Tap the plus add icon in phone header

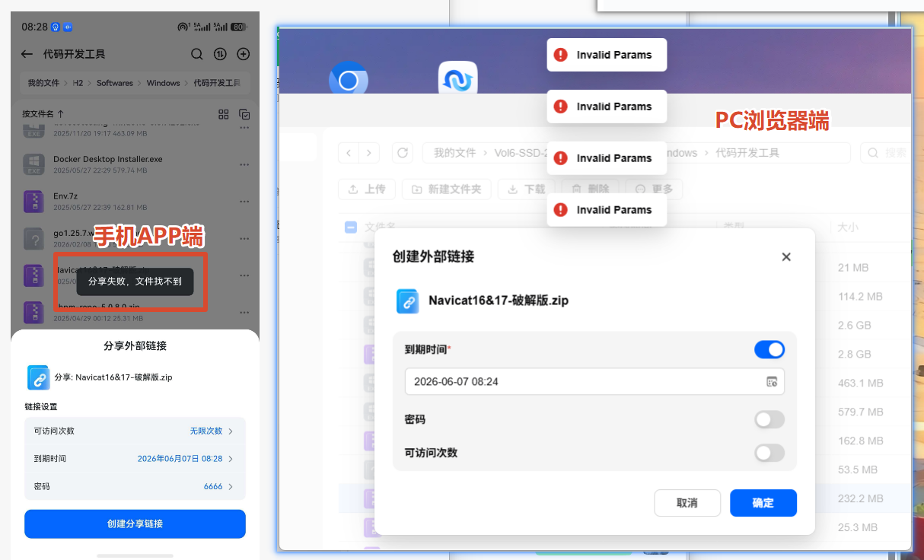point(244,54)
